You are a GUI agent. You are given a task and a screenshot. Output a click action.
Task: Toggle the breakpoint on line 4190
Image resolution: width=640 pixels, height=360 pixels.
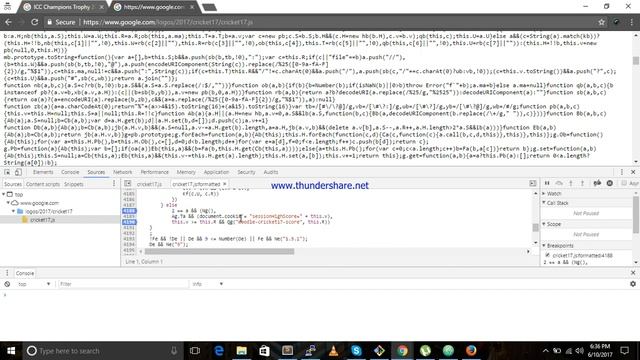129,222
